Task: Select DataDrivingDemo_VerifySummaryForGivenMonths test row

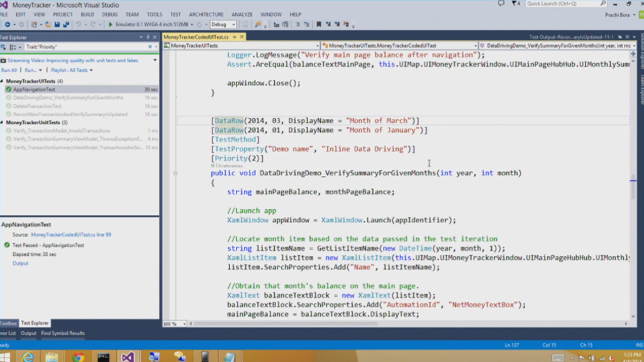Action: tap(80, 97)
